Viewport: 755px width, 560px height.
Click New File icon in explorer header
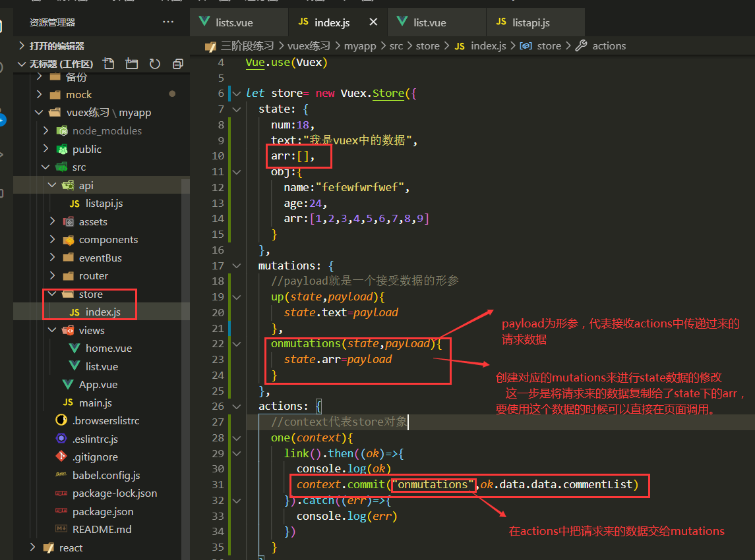tap(109, 63)
